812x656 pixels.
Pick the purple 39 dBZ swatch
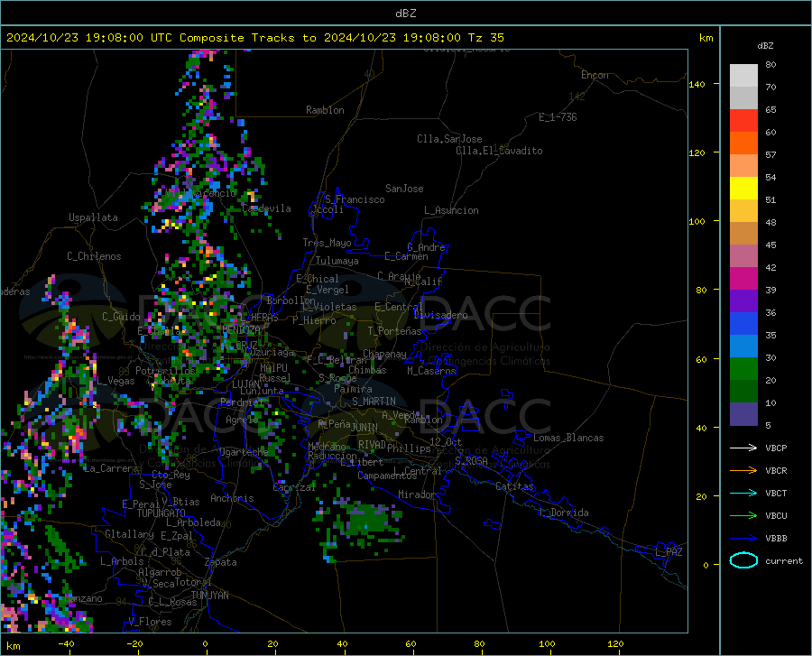pos(743,301)
